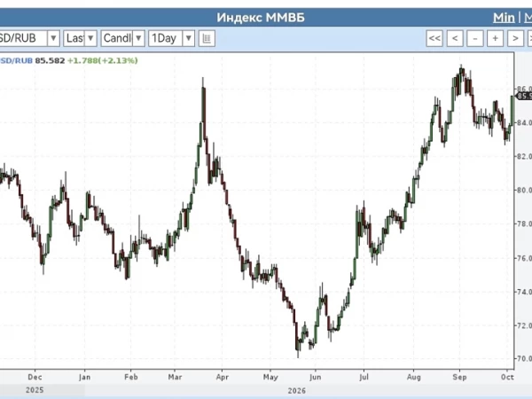
Task: Click the Mar month label
Action: coord(175,377)
